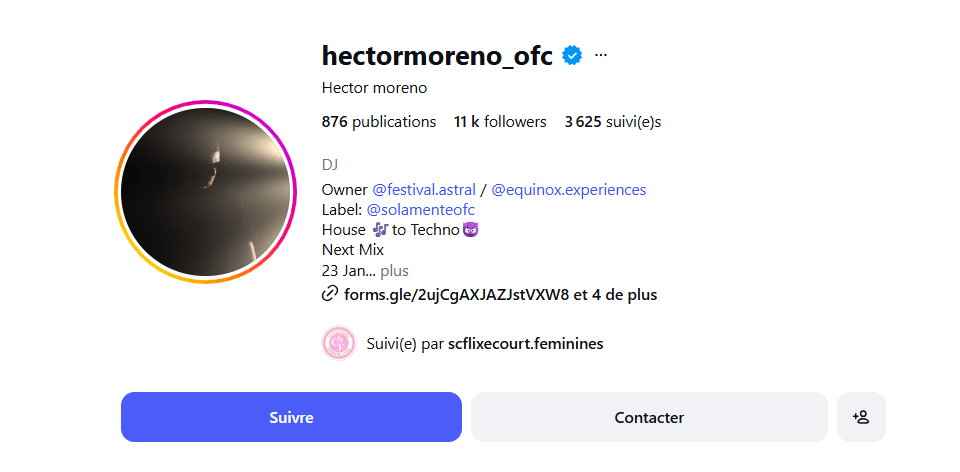Click the blue verified badge
Image resolution: width=960 pixels, height=472 pixels.
coord(572,56)
